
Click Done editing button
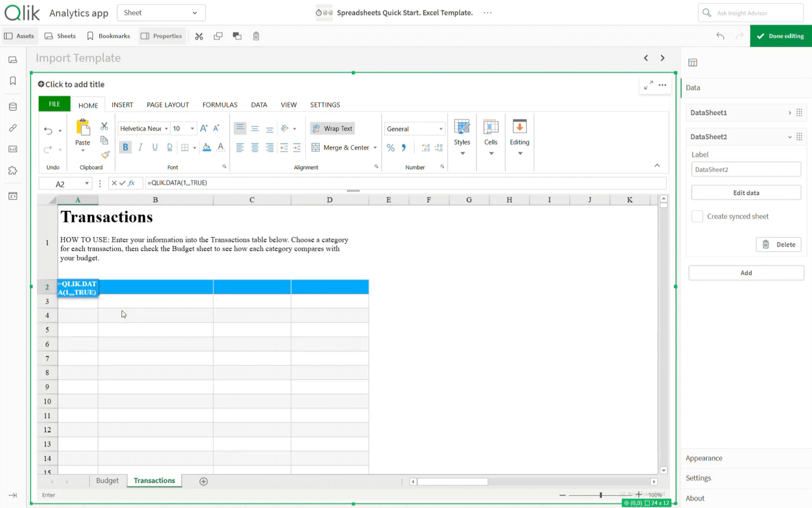point(780,36)
